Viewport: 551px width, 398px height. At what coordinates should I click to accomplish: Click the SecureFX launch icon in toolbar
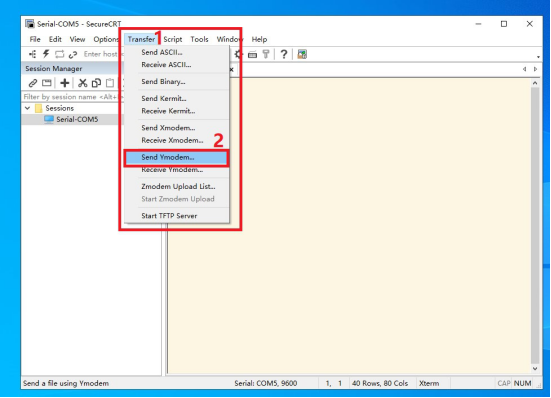[x=302, y=54]
